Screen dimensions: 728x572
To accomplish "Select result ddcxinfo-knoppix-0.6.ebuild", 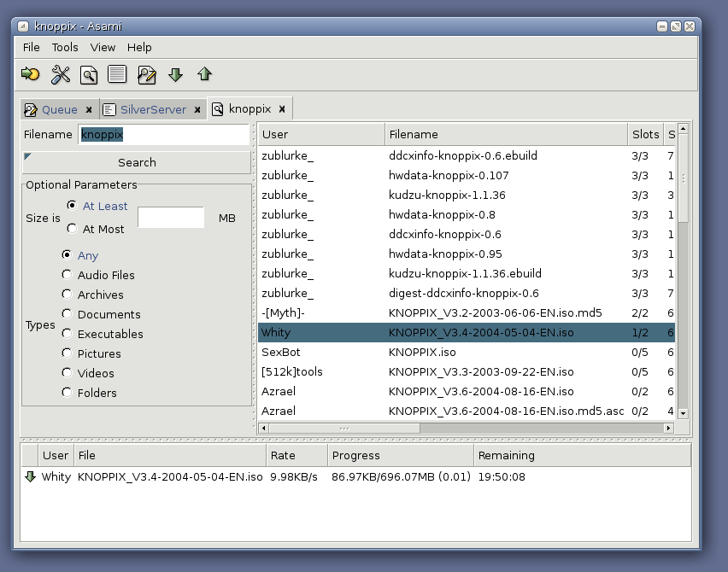I will point(467,156).
